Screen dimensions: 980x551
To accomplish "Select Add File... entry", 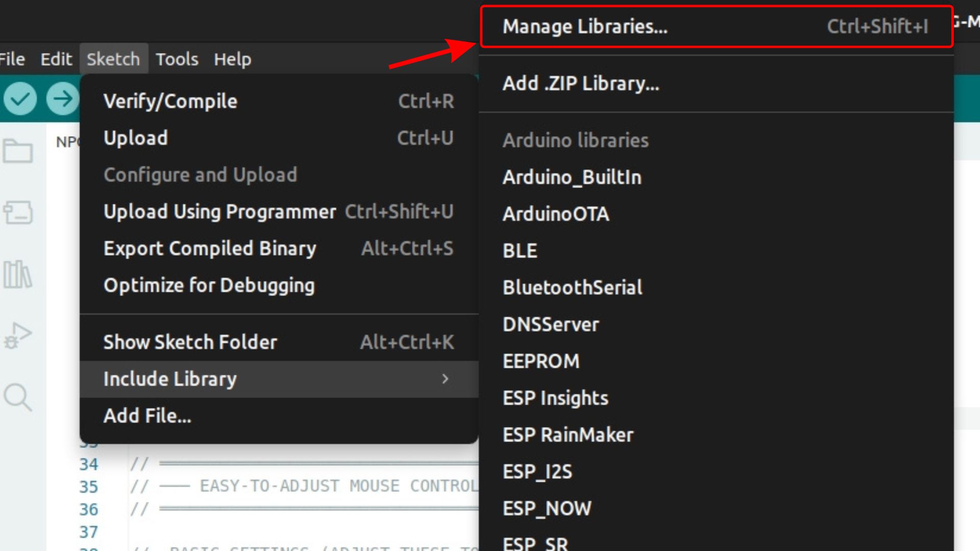I will click(279, 415).
